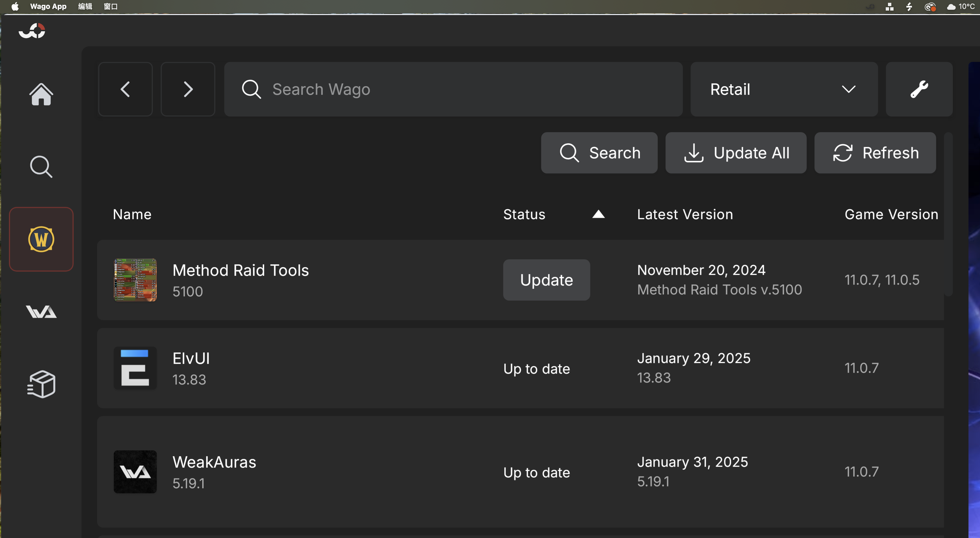The height and width of the screenshot is (538, 980).
Task: Open the Wago App menu
Action: tap(48, 6)
